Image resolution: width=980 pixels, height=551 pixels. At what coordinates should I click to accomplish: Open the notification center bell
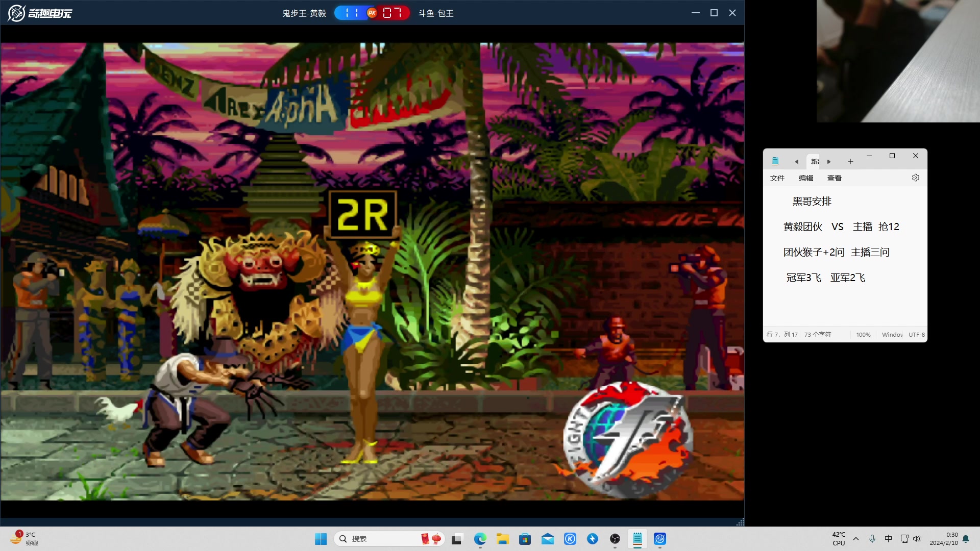966,539
